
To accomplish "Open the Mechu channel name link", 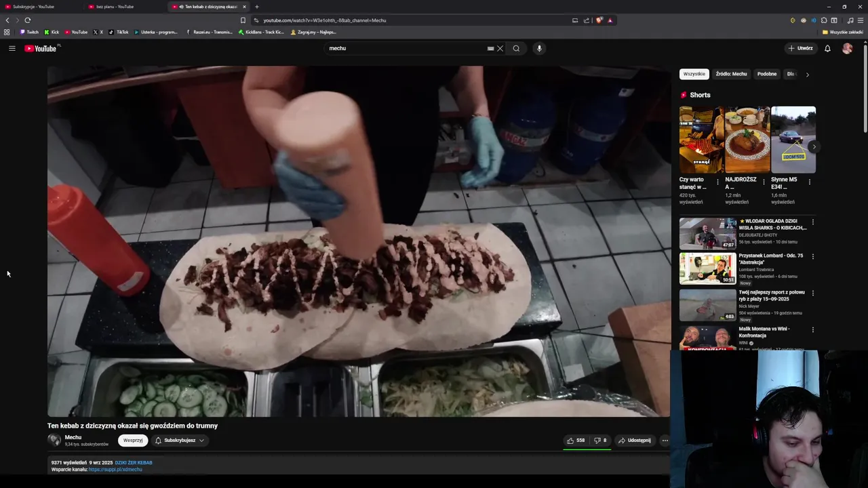I will [73, 437].
